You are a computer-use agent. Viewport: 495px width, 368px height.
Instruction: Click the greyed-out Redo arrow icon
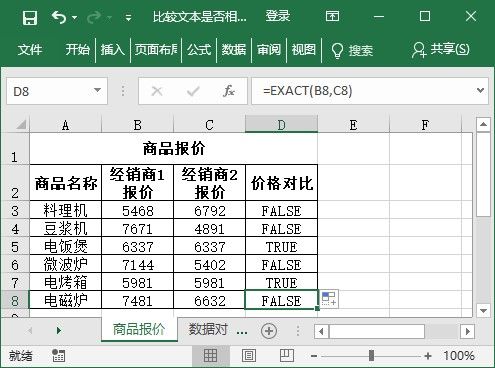coord(94,17)
